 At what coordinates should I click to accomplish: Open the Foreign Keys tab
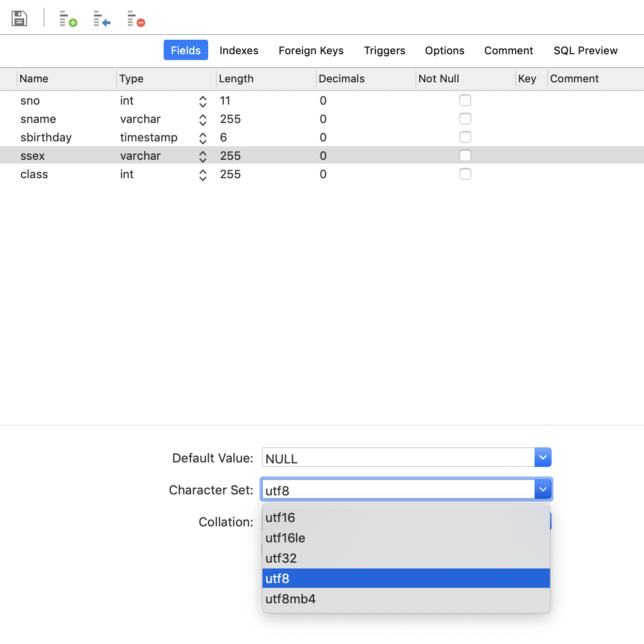coord(311,50)
